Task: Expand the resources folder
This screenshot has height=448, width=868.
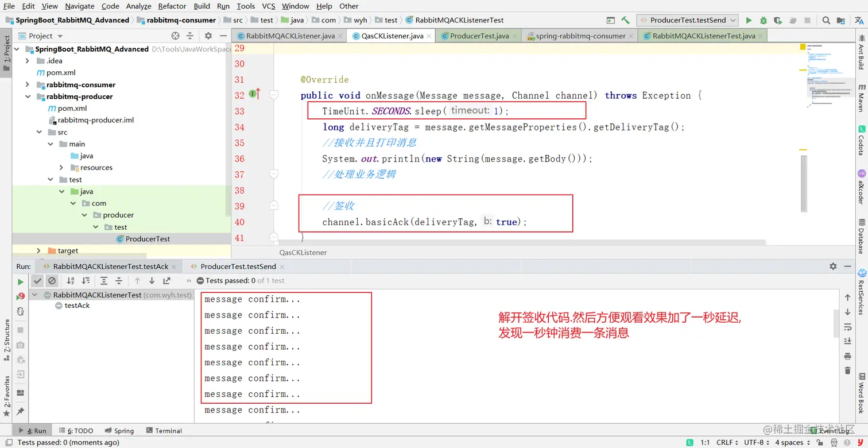Action: [x=61, y=168]
